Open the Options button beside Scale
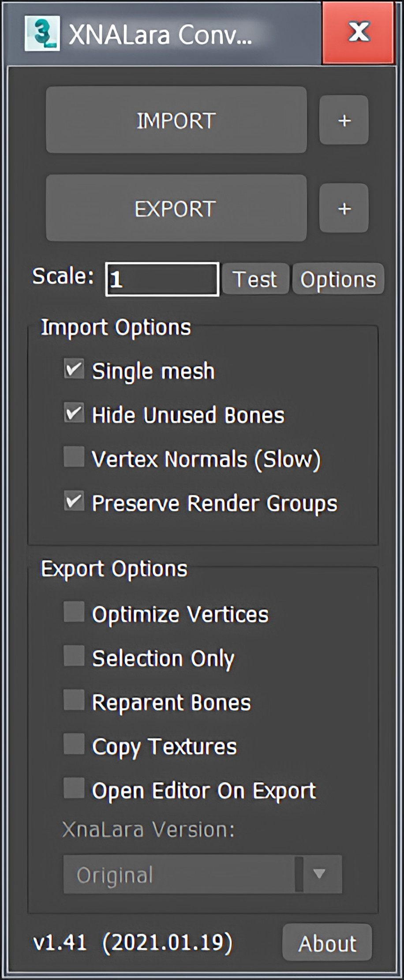 338,279
